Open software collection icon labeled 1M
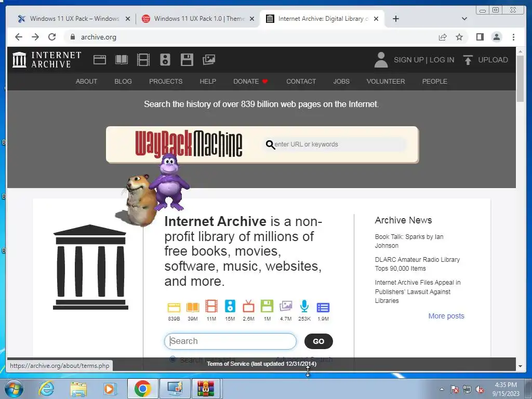 (x=267, y=306)
